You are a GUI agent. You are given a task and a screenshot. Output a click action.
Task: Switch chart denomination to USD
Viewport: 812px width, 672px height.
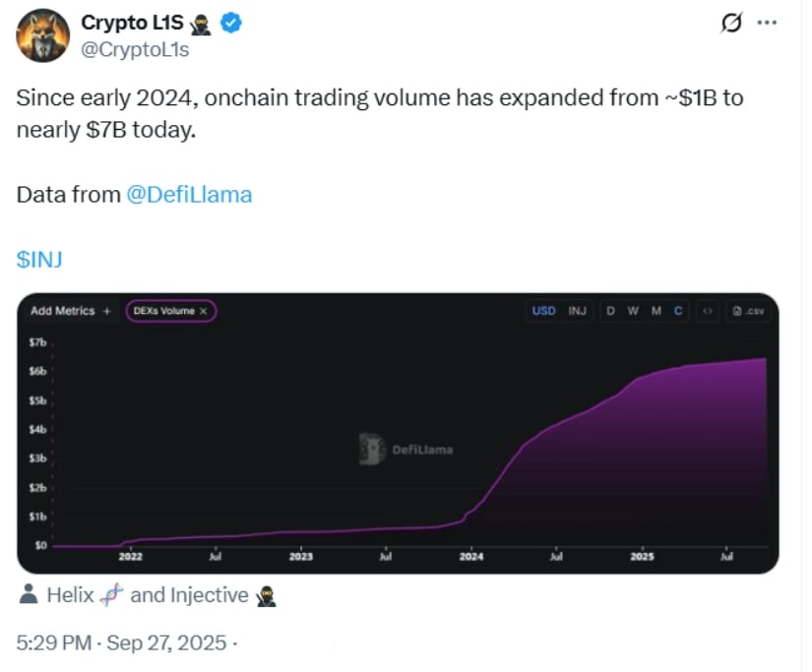click(x=543, y=311)
